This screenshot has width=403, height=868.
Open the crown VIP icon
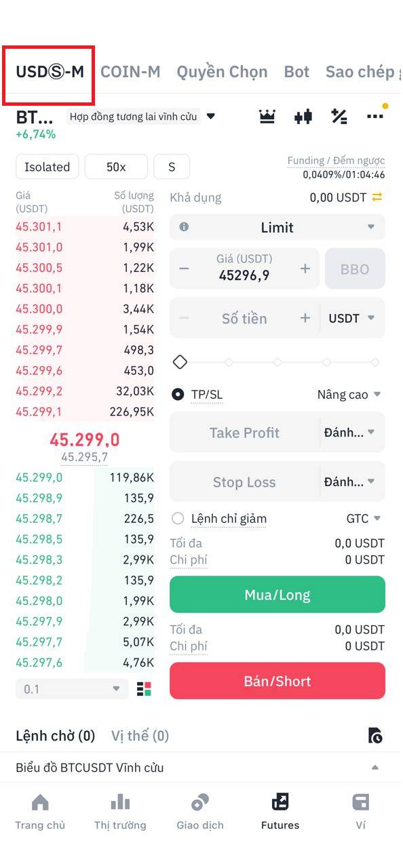267,117
